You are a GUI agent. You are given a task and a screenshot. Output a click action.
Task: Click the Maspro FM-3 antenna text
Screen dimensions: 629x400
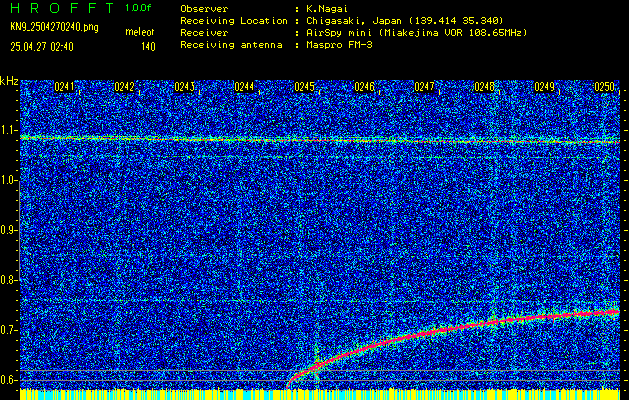click(x=339, y=45)
